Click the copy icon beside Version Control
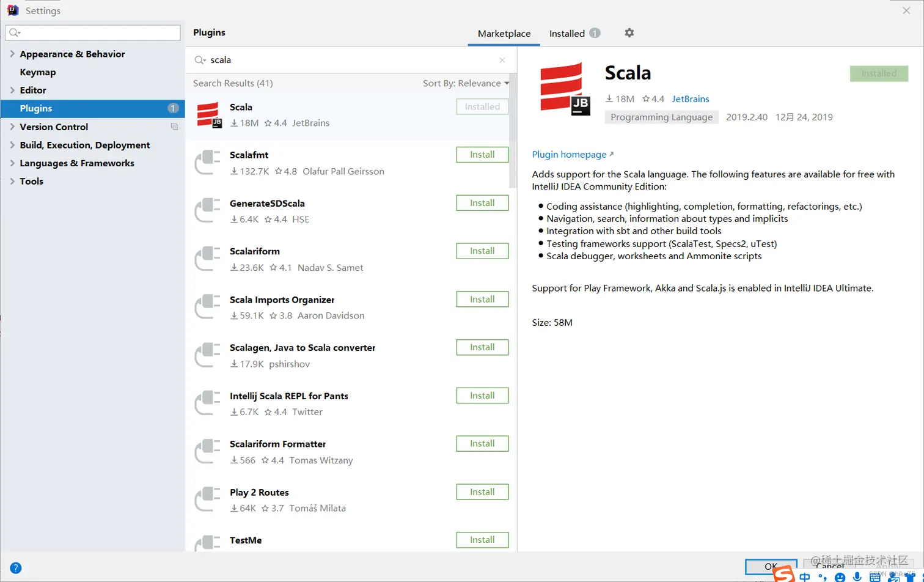This screenshot has width=924, height=582. [x=174, y=127]
